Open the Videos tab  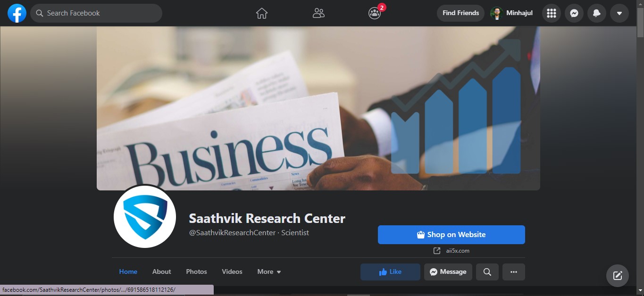click(232, 272)
